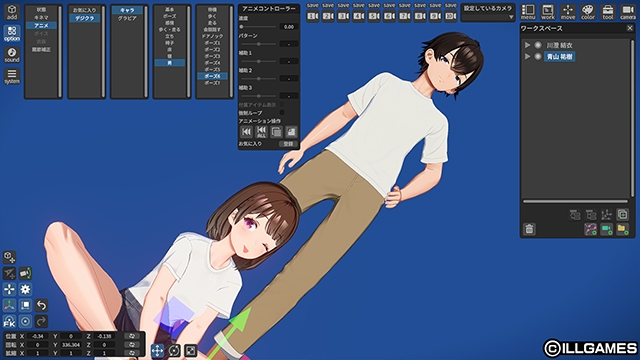Select アニメ in the first list
Viewport: 640px width, 360px height.
41,25
